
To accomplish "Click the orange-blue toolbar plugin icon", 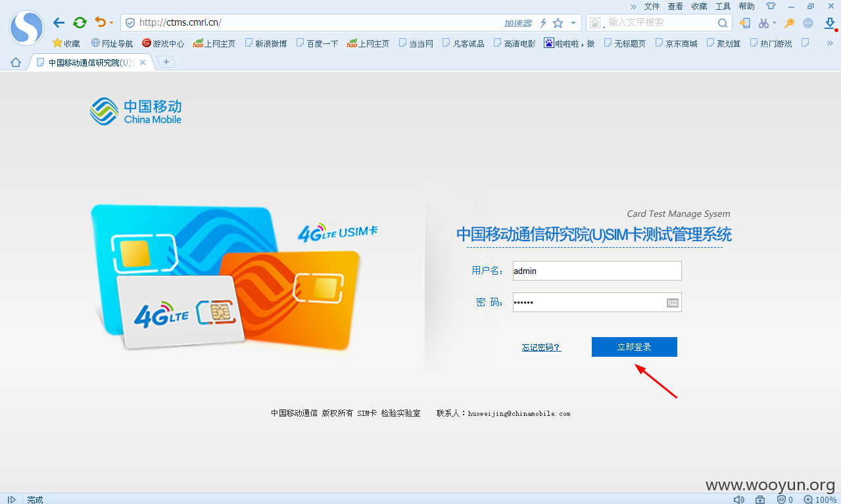I will coord(745,23).
